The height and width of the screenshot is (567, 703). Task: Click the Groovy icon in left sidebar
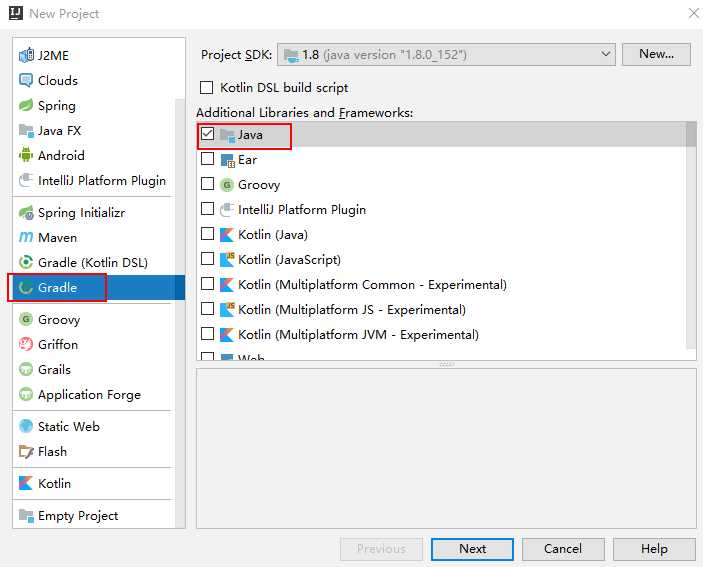[x=26, y=319]
